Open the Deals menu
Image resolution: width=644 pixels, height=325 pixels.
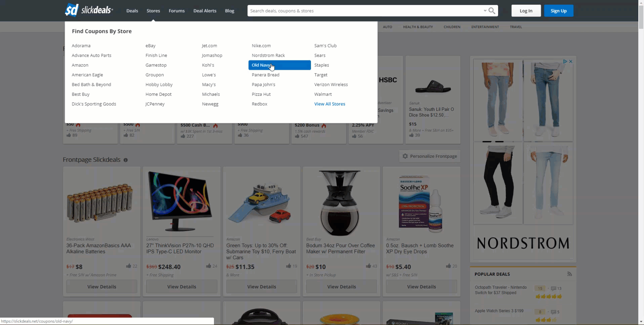coord(132,11)
